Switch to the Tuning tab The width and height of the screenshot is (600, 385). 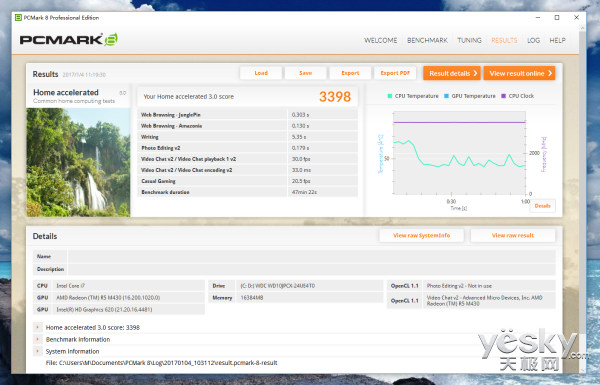tap(469, 40)
